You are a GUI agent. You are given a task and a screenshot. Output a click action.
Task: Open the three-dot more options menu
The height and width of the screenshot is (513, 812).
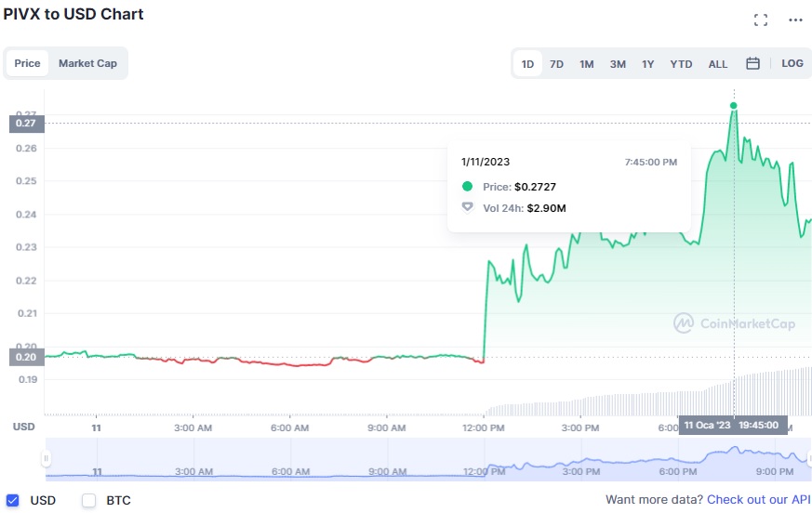(x=795, y=20)
